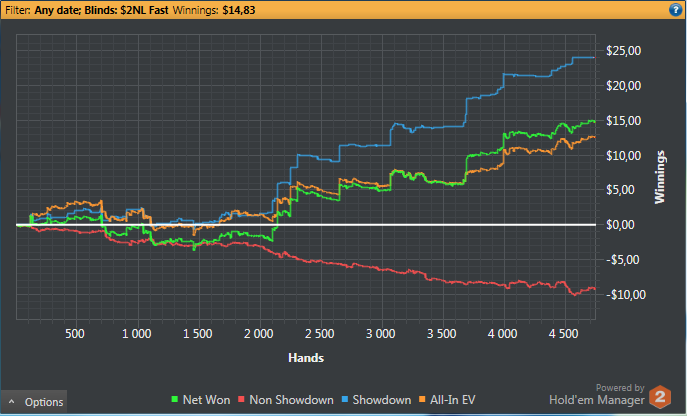
Task: Click the $10,00 y-axis label
Action: click(x=623, y=156)
